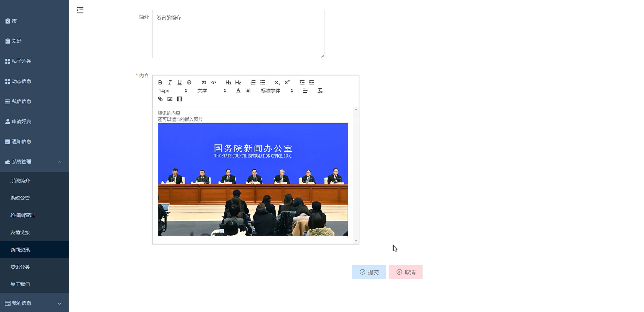Insert a blockquote using quote icon

[x=204, y=82]
